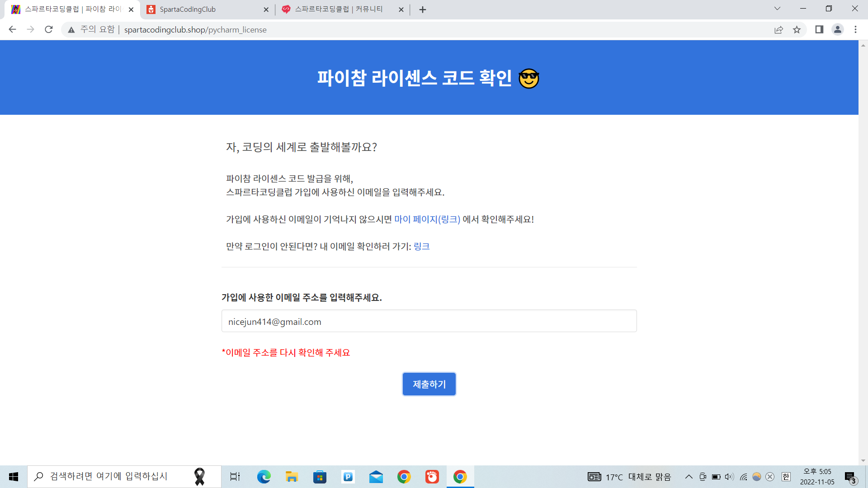868x488 pixels.
Task: Open Chrome three-dot menu
Action: click(x=855, y=29)
